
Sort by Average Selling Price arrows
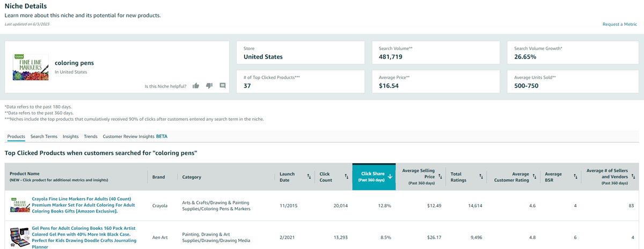(440, 176)
